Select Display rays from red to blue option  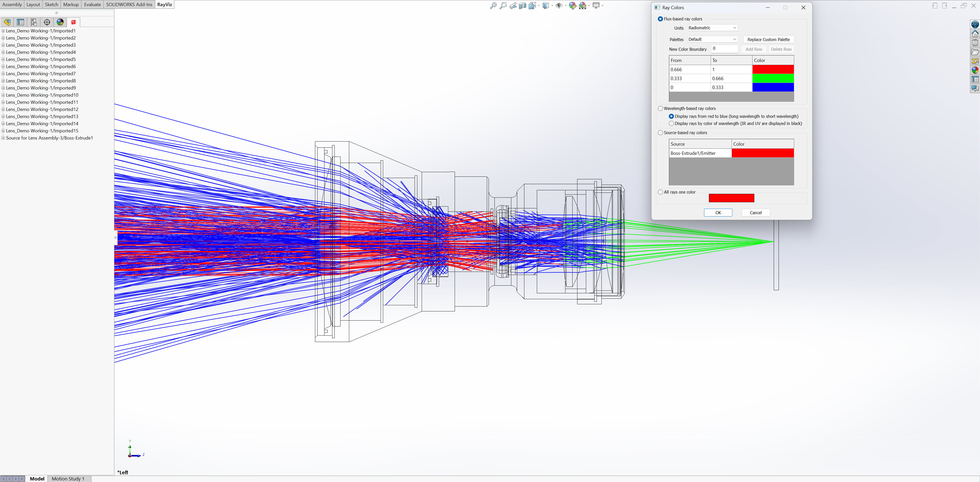(671, 116)
